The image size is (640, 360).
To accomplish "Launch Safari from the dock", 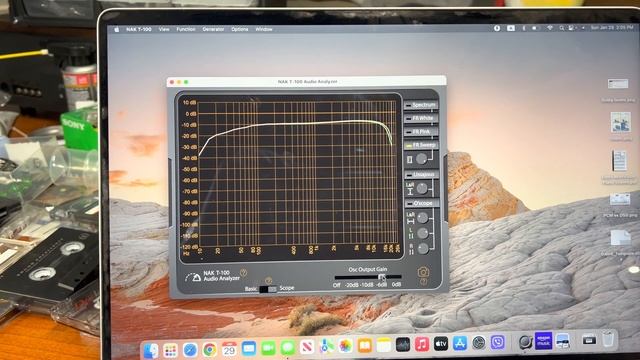I will 190,349.
